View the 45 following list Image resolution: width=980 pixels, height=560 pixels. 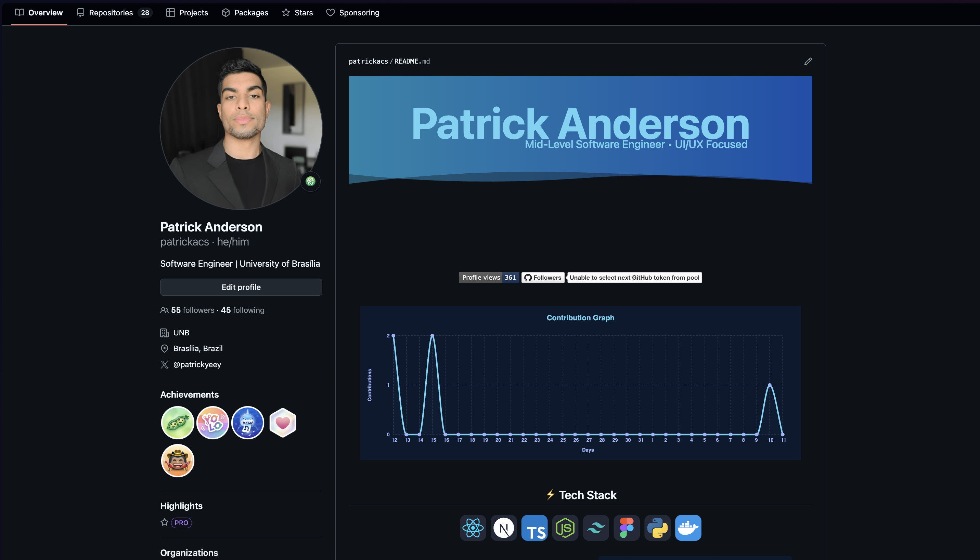coord(243,310)
